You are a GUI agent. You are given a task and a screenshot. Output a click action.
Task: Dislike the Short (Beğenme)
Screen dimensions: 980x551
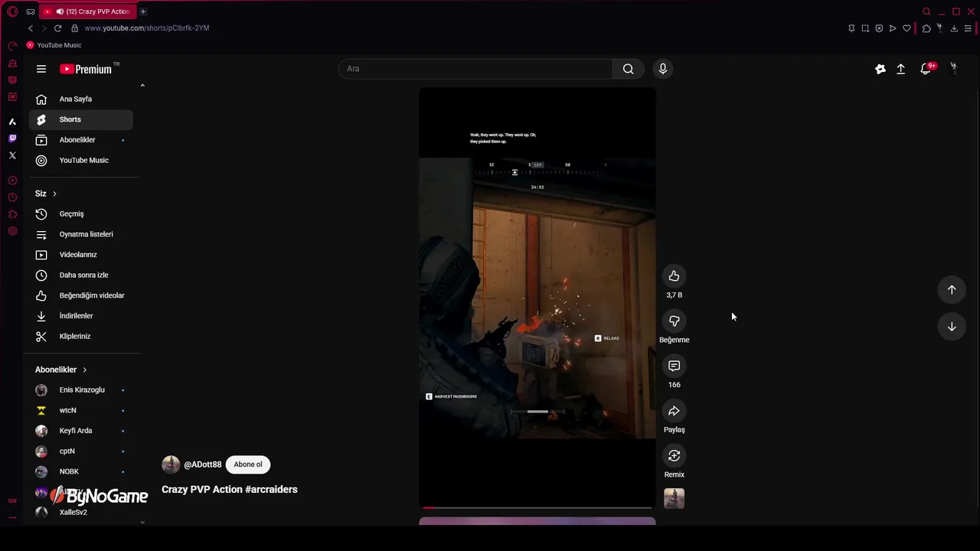tap(674, 321)
